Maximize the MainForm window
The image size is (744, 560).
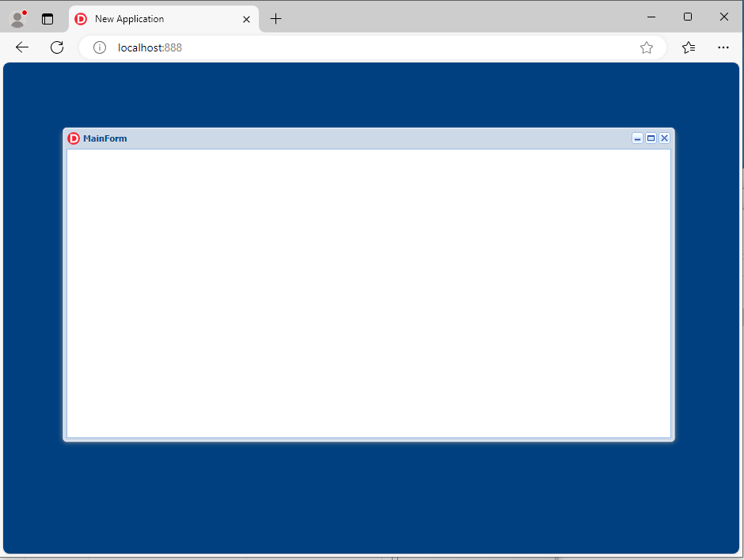651,138
